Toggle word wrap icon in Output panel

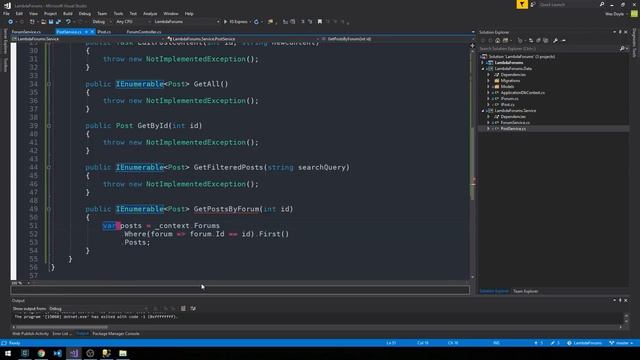tap(193, 309)
